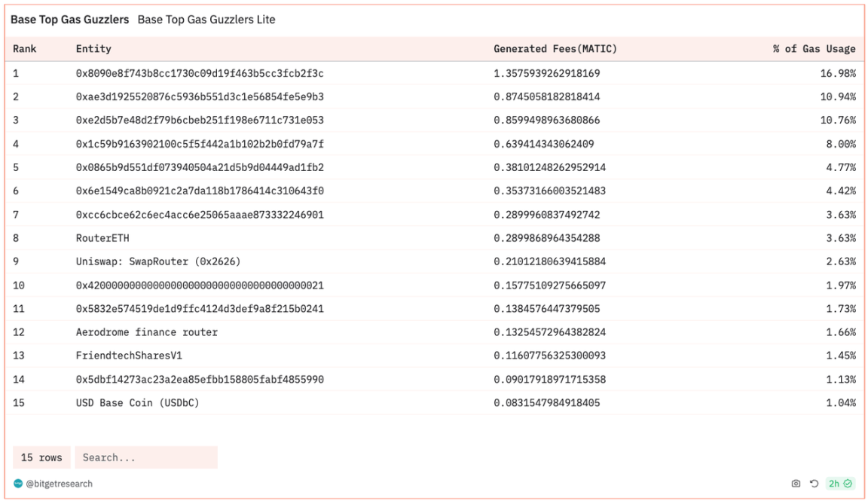Sort by Generated Fees(MATIC) column header
The image size is (868, 504).
(x=555, y=49)
